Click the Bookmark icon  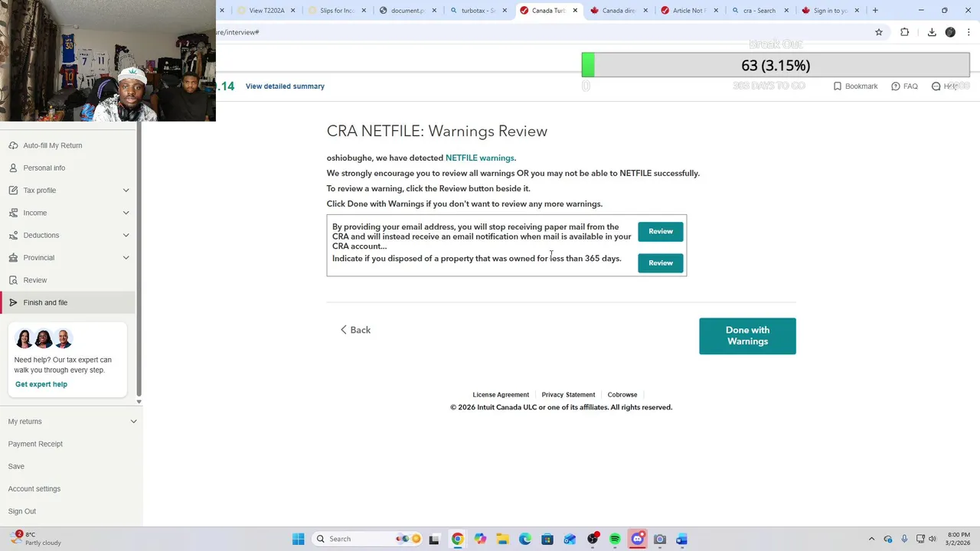pyautogui.click(x=838, y=86)
